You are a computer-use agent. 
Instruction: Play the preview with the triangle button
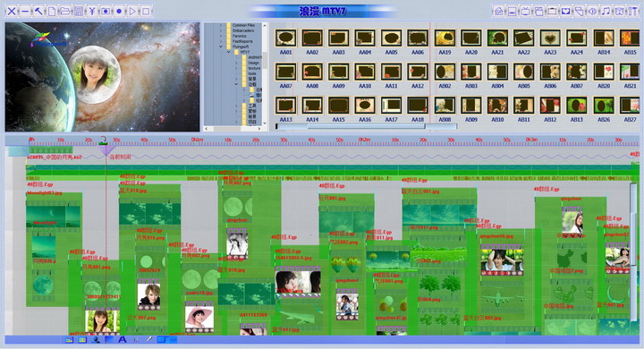coord(132,11)
